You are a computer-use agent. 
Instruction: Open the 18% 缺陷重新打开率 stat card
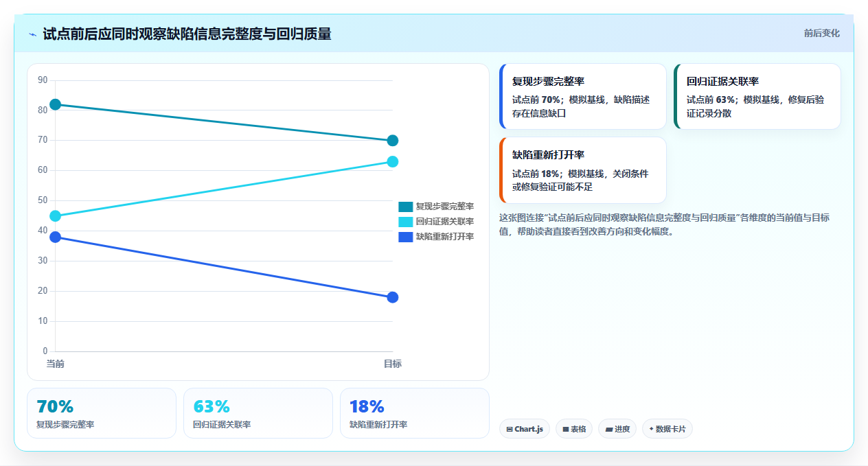(x=415, y=413)
